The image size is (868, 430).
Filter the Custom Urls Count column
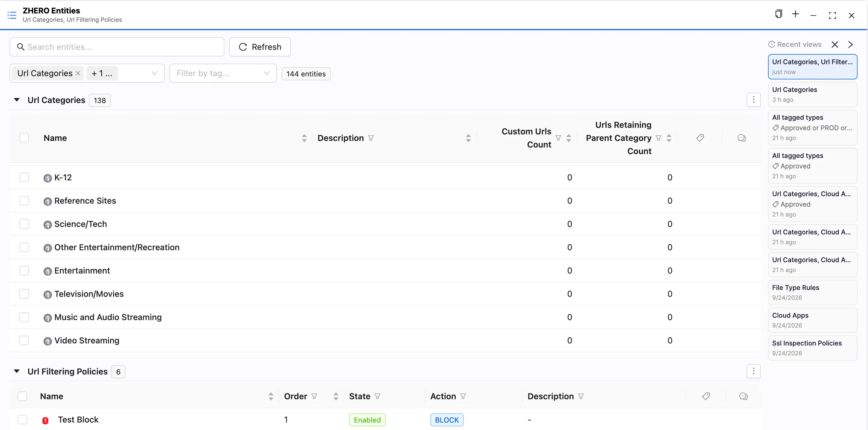pos(558,138)
